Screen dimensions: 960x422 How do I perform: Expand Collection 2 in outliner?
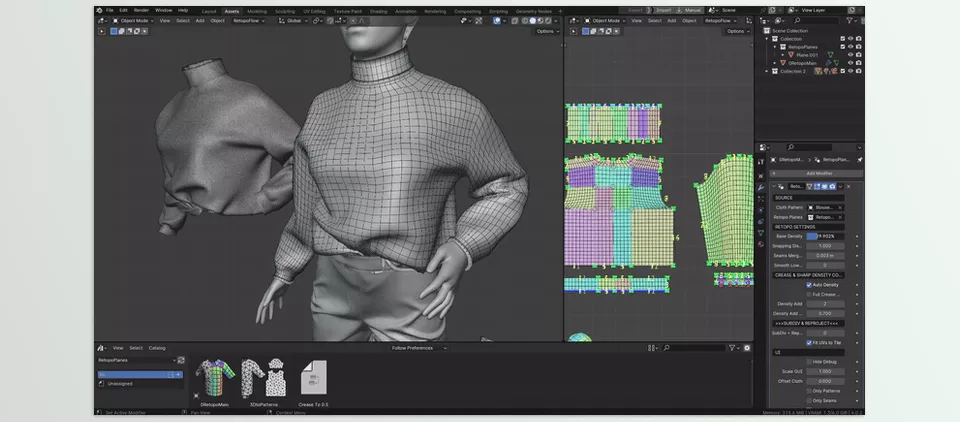tap(767, 71)
